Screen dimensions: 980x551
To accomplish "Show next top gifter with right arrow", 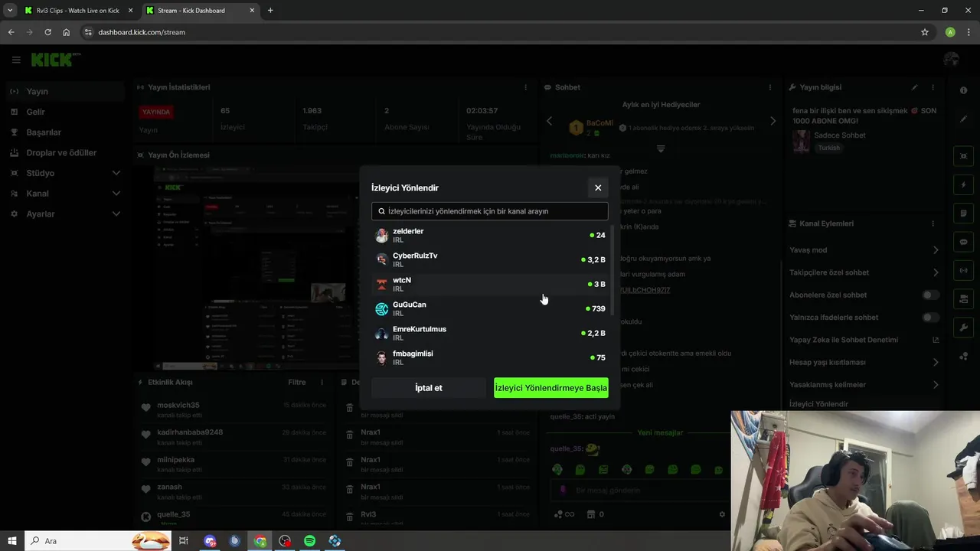I will point(773,121).
